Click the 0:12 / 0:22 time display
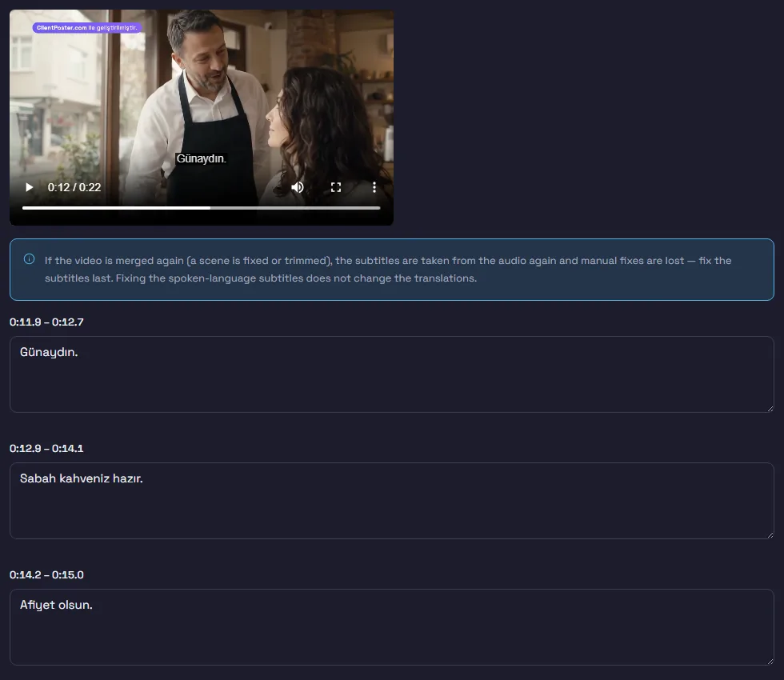 coord(74,187)
